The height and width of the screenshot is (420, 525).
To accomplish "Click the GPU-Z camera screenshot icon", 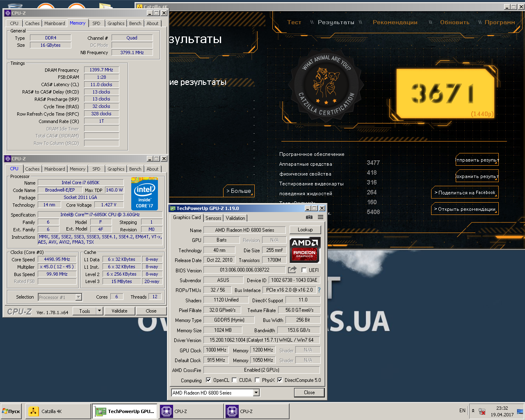I will coord(309,217).
